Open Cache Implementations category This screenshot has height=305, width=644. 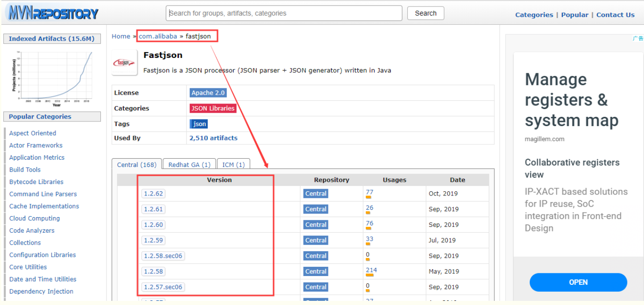click(x=44, y=207)
